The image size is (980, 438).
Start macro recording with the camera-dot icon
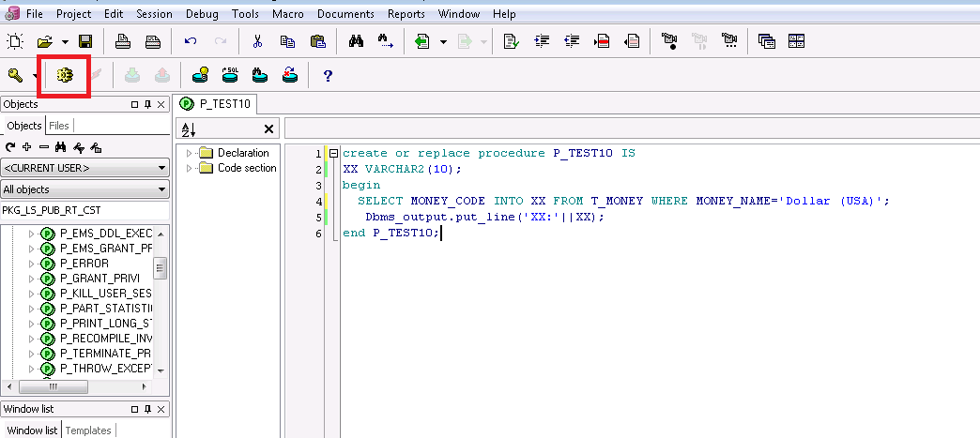(x=669, y=42)
